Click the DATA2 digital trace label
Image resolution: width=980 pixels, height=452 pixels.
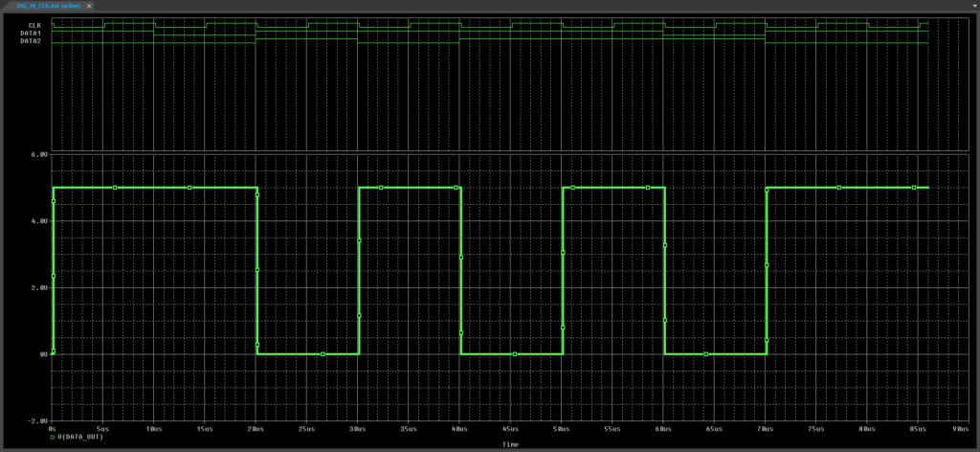click(x=32, y=40)
